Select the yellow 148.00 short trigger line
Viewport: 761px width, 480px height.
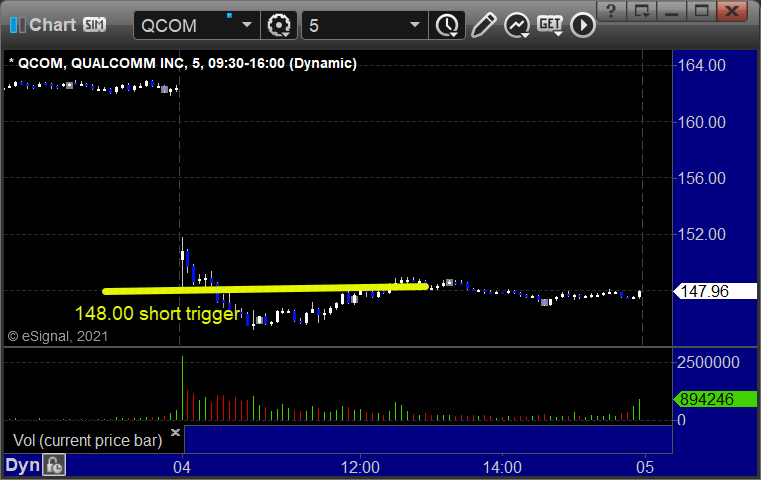coord(265,289)
